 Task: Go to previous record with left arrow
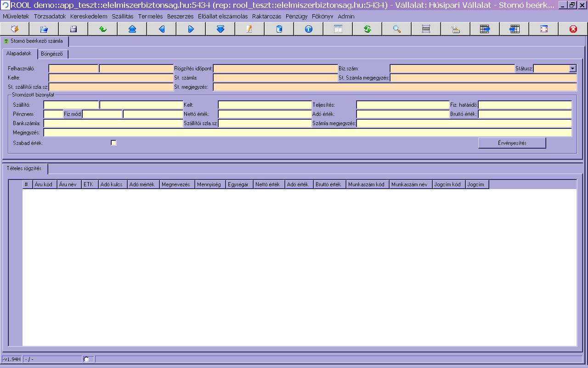162,29
